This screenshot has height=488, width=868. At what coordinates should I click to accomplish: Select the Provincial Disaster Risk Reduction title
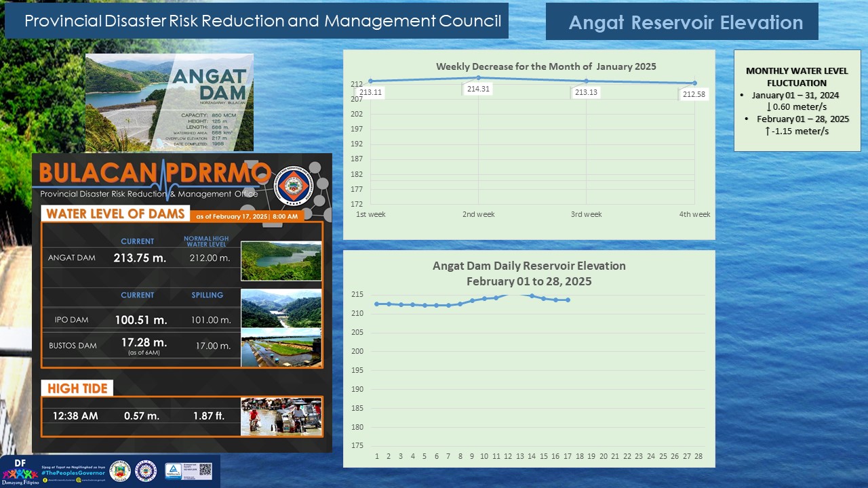pos(263,21)
